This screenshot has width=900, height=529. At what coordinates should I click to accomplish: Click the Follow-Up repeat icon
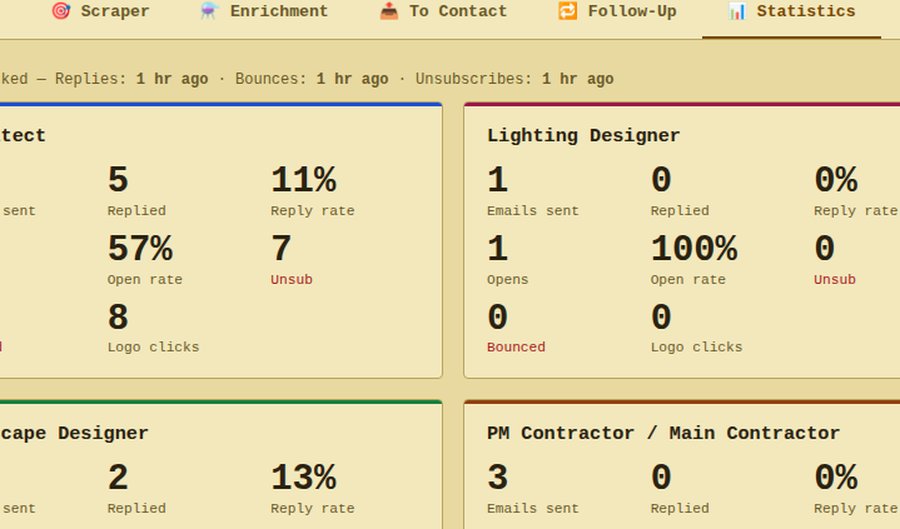point(568,11)
